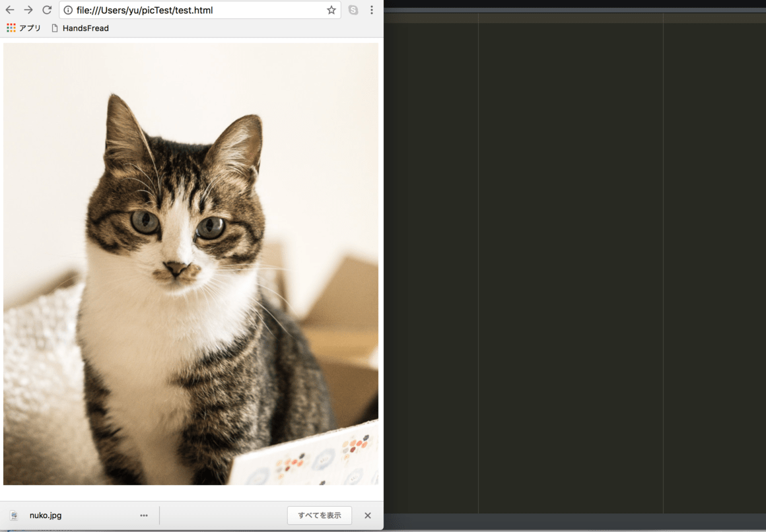Bookmark this page with the star icon

pos(331,10)
